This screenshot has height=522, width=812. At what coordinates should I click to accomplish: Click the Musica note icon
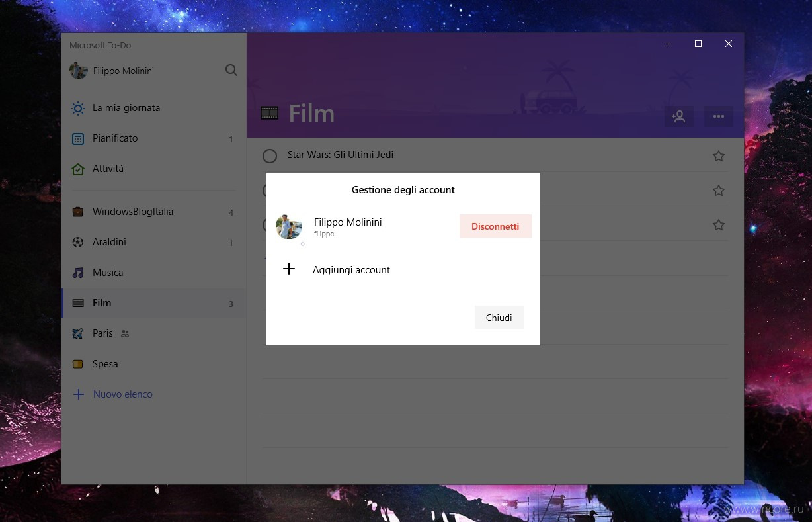78,273
